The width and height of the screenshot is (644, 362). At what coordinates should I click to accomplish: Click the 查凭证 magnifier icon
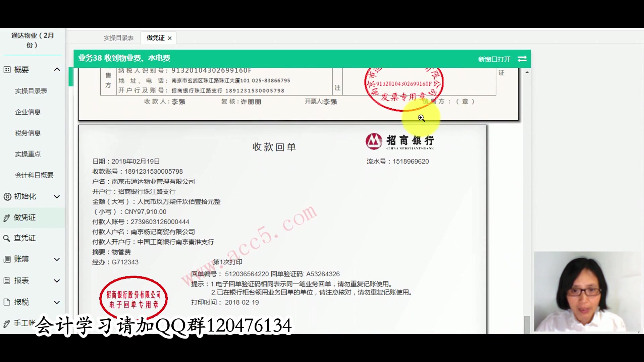[x=7, y=238]
